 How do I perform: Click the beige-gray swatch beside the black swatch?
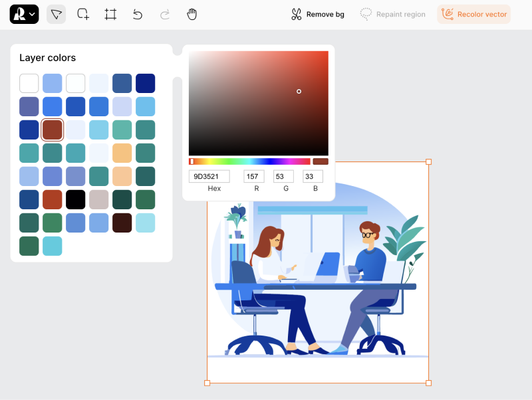[99, 199]
